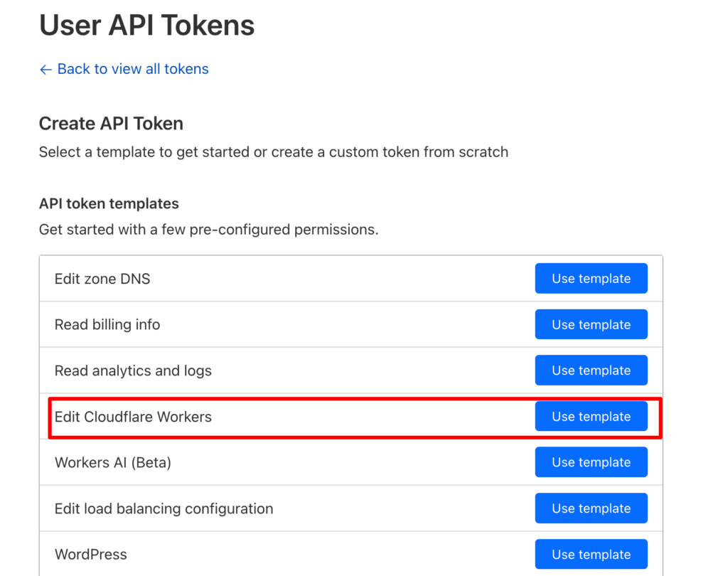The height and width of the screenshot is (576, 728).
Task: Select the Edit load balancing configuration label
Action: pyautogui.click(x=164, y=508)
